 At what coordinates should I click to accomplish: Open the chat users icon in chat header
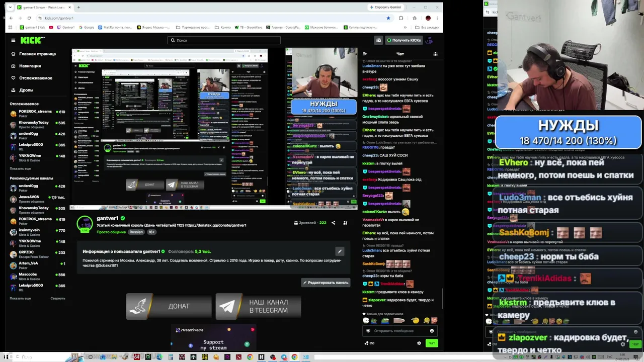coord(435,54)
